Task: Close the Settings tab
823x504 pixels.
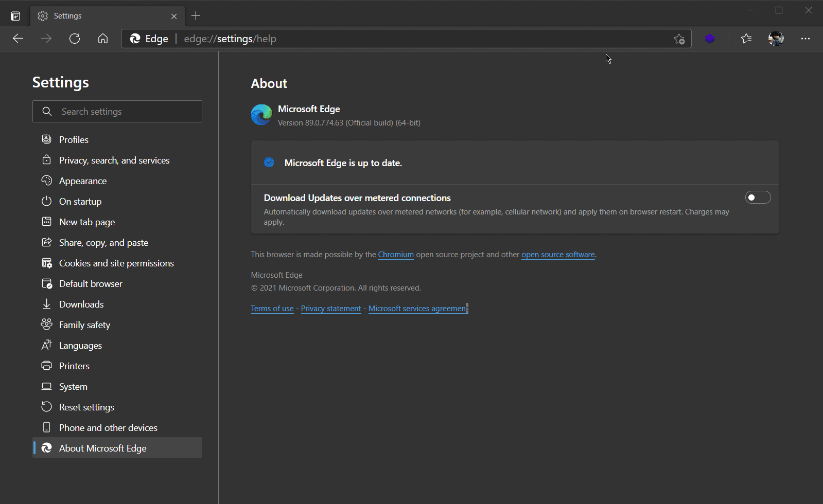Action: tap(174, 16)
